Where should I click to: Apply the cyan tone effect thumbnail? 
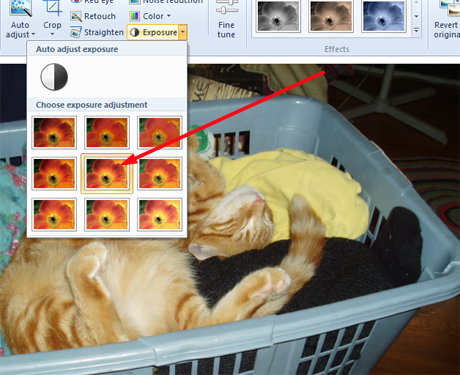[x=384, y=16]
